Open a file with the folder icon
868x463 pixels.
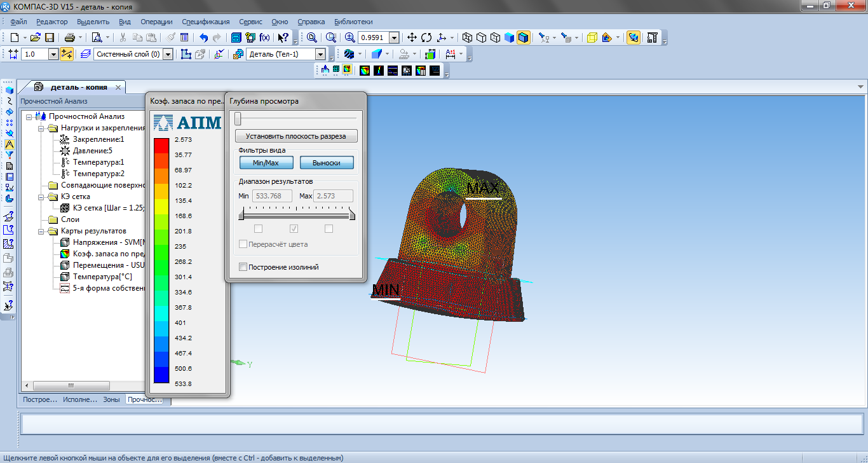tap(36, 38)
